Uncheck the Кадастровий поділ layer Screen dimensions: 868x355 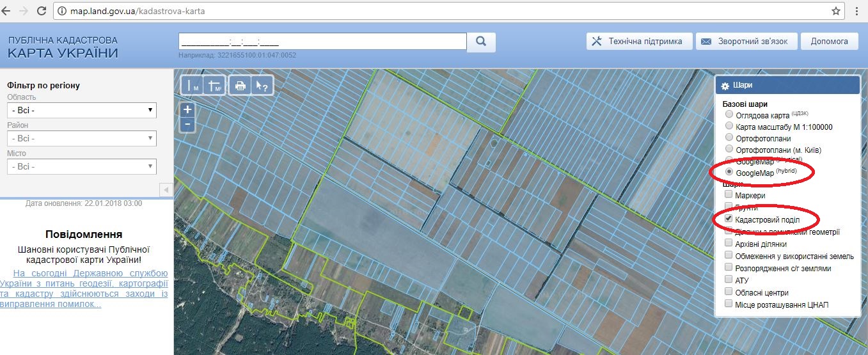tap(729, 219)
